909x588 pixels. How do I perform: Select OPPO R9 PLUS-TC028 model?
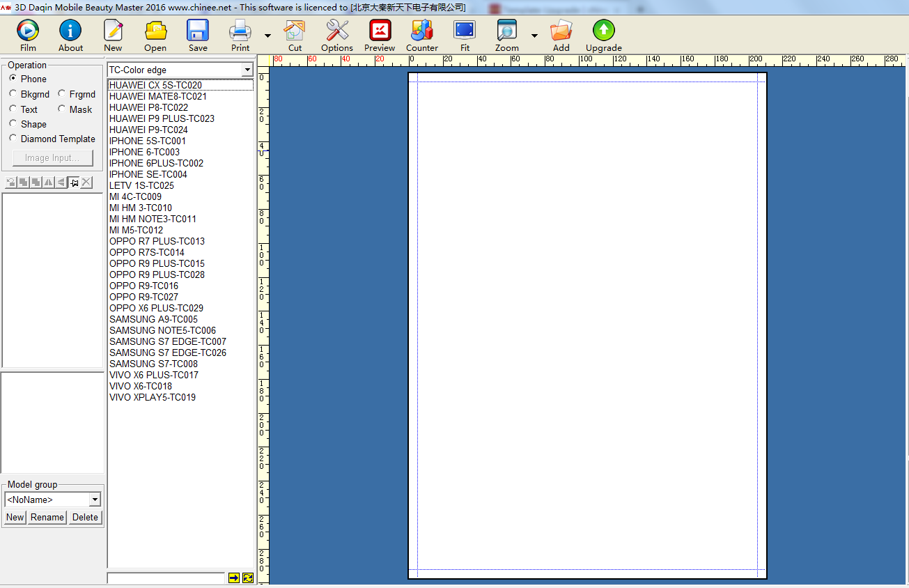[x=180, y=274]
